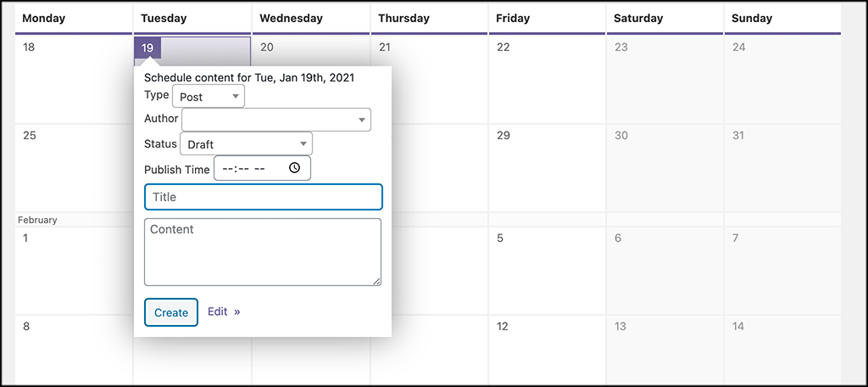Focus the Title text field
Image resolution: width=868 pixels, height=387 pixels.
(263, 197)
